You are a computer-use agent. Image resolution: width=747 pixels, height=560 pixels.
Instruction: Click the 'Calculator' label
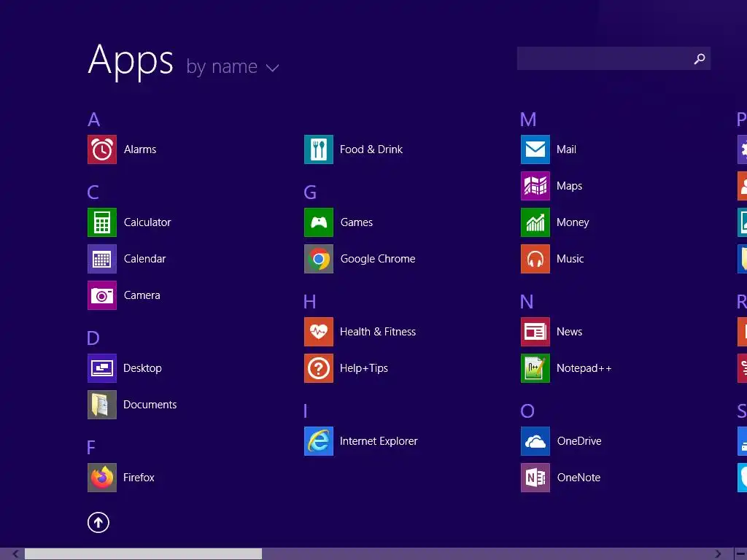147,222
